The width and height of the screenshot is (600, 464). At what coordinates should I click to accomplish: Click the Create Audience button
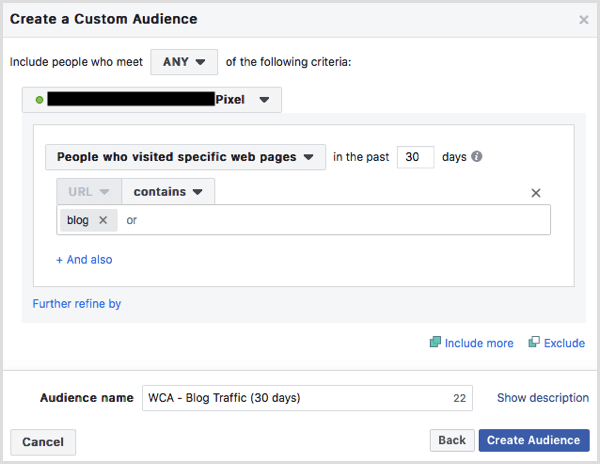(x=534, y=440)
